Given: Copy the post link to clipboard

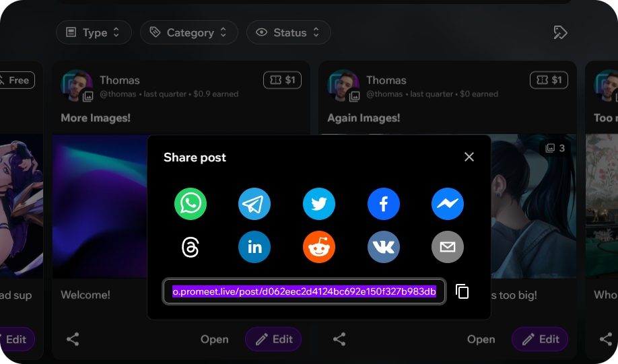Looking at the screenshot, I should pos(462,291).
